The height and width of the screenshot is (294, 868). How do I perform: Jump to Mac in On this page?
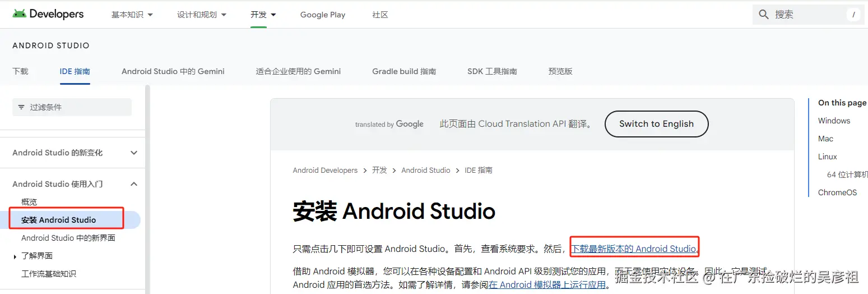tap(825, 139)
